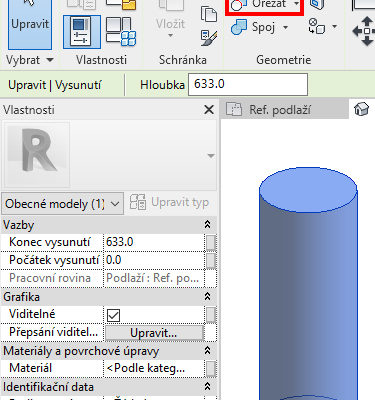Image resolution: width=375 pixels, height=400 pixels.
Task: Click Upravit button for visibility overrides
Action: point(154,333)
